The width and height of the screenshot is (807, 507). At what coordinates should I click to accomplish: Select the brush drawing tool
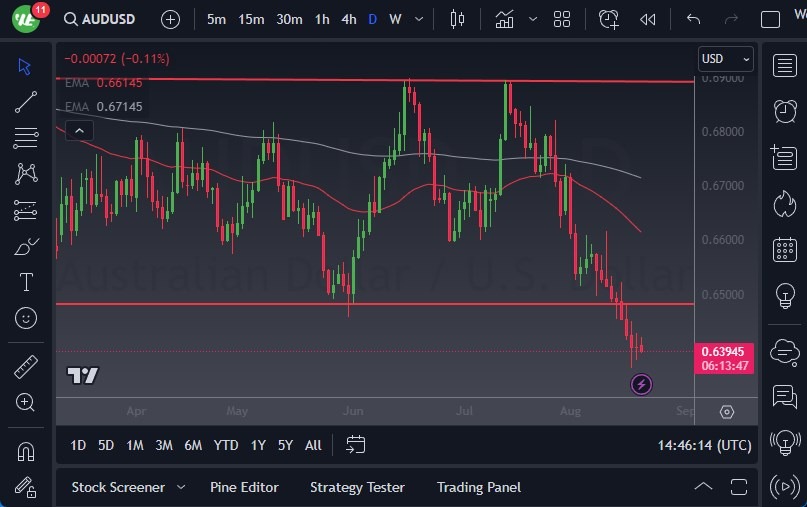tap(26, 246)
